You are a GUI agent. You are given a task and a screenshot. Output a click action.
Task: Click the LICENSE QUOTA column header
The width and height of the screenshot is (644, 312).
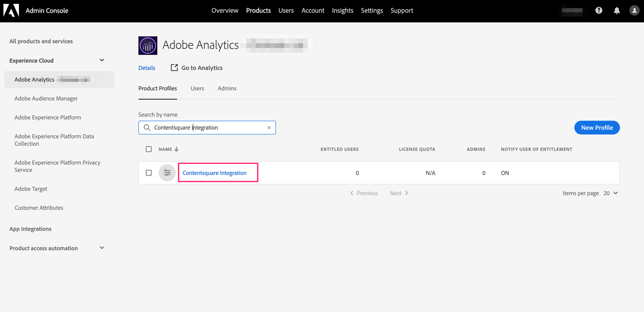417,149
